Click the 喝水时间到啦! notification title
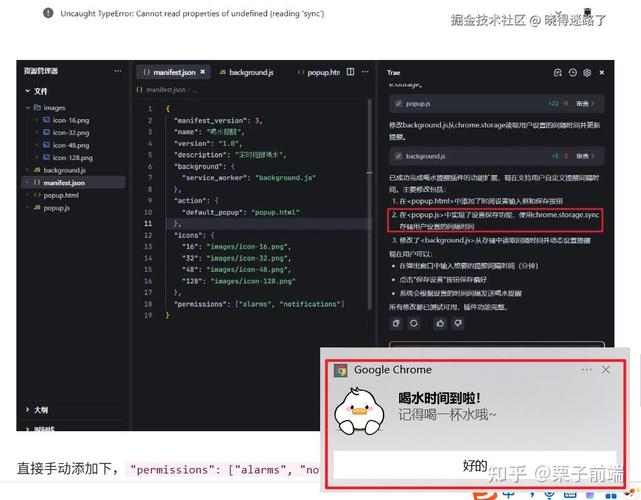Viewport: 641px width, 500px height. (x=439, y=398)
